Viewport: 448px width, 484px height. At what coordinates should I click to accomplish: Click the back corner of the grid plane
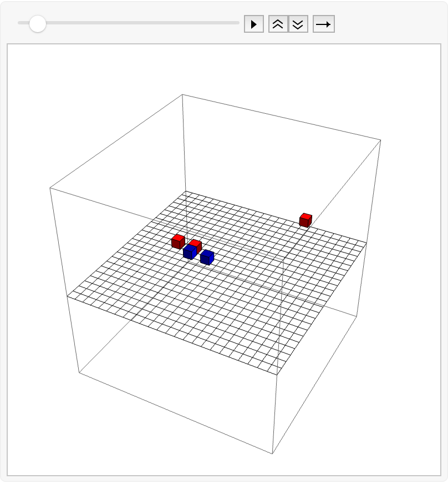point(185,191)
